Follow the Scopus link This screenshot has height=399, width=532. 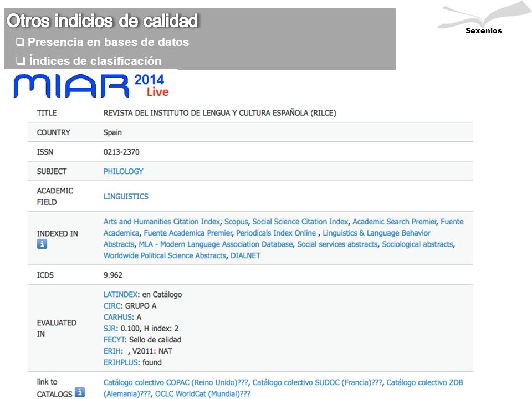(236, 222)
